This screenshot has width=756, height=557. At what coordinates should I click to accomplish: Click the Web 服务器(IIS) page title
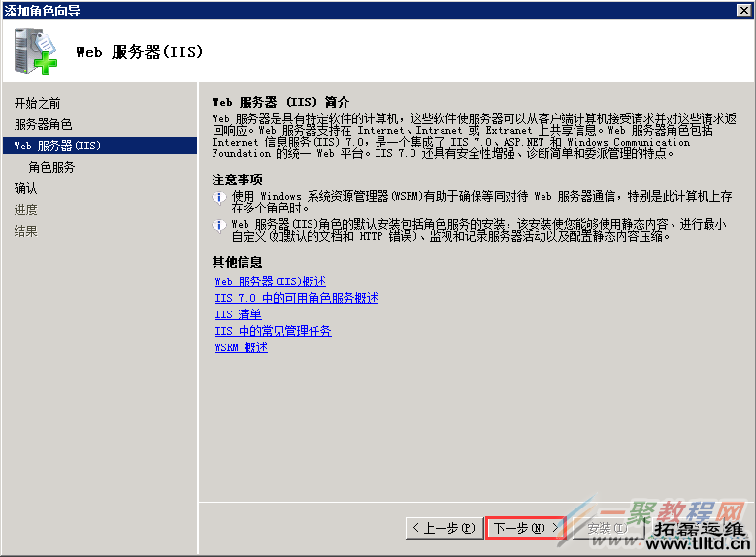139,52
